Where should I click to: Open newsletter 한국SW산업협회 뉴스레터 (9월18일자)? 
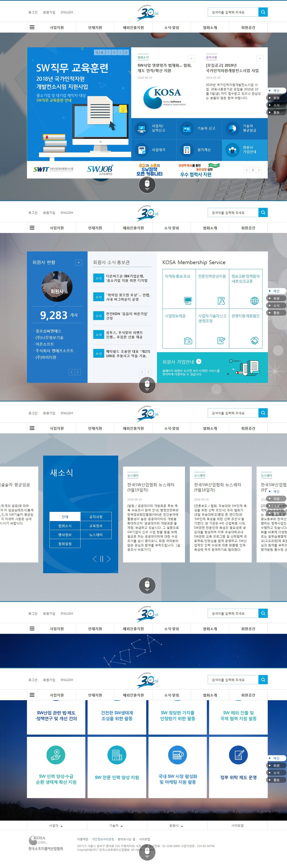[218, 487]
